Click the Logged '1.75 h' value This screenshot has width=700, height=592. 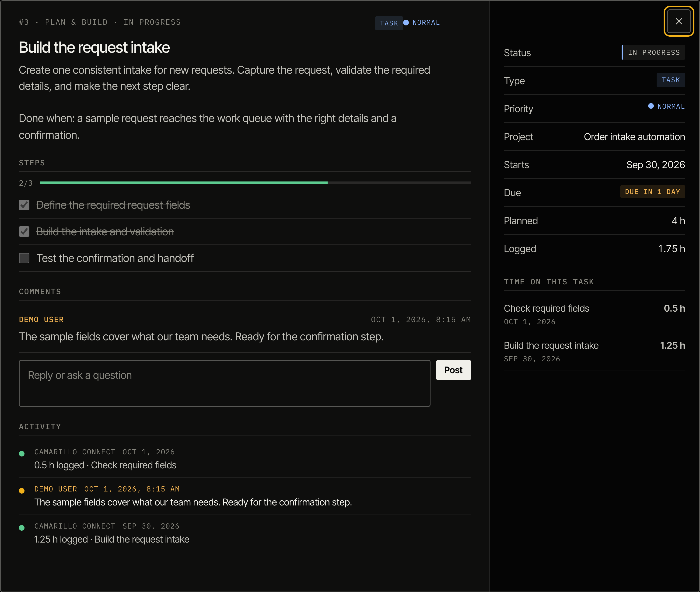[x=672, y=249]
